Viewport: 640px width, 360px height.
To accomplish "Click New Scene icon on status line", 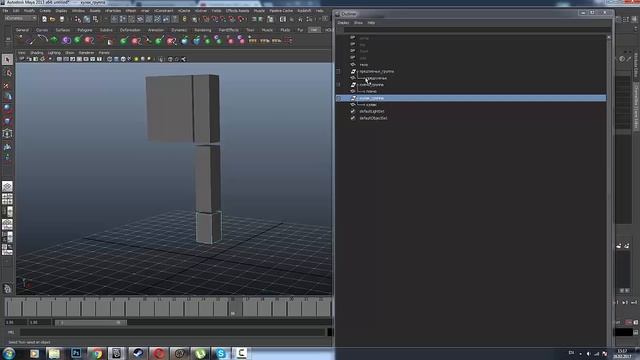I will 44,19.
